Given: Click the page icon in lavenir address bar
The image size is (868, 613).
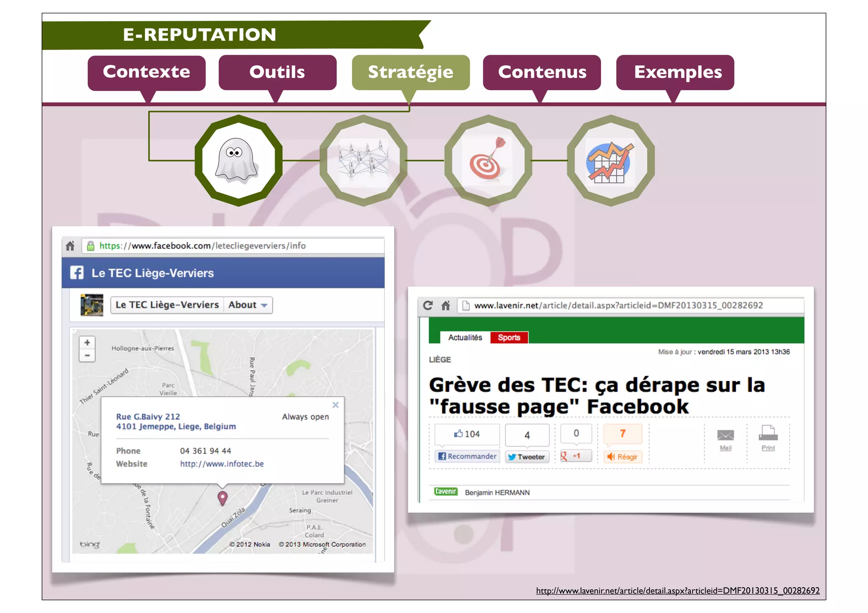Looking at the screenshot, I should (x=466, y=305).
